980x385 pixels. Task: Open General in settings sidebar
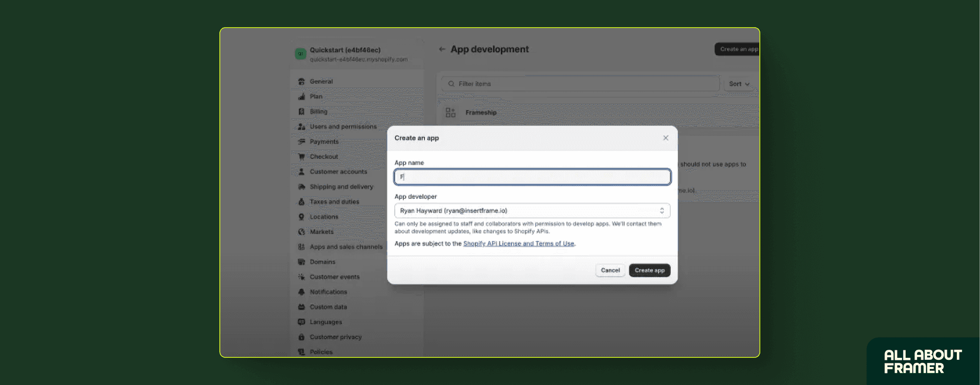[x=321, y=82]
